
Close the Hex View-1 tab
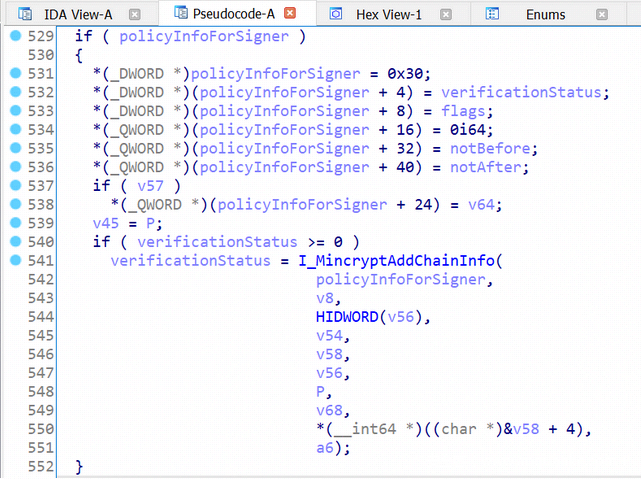tap(447, 14)
